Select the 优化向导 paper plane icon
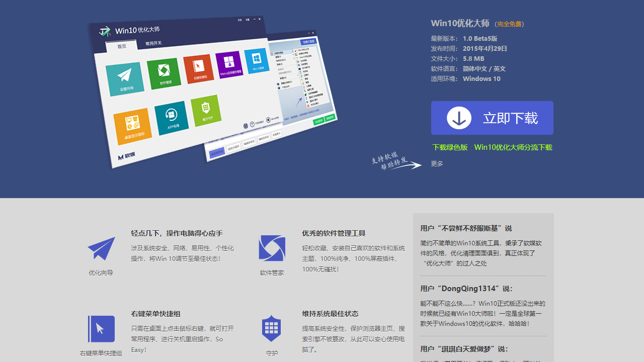Image resolution: width=644 pixels, height=362 pixels. point(101,248)
